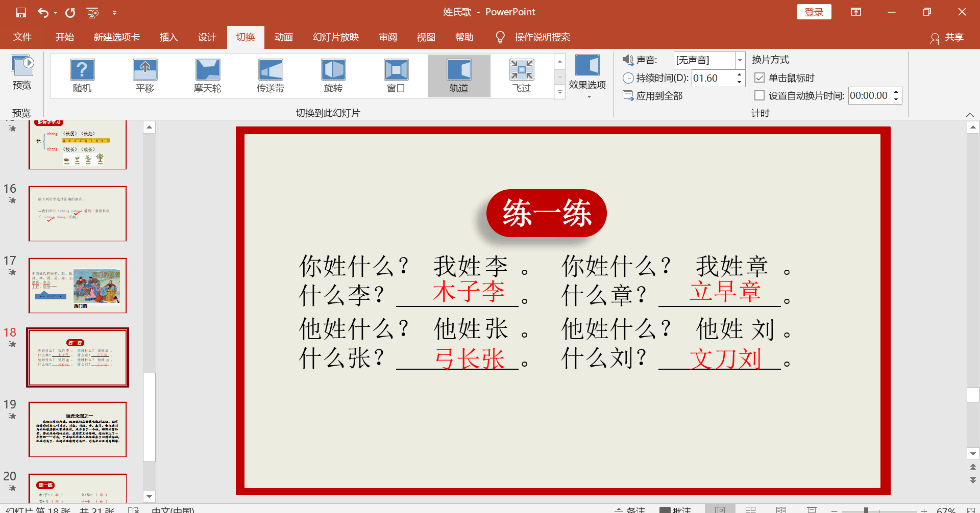Click the Redo icon in title bar
980x513 pixels.
pyautogui.click(x=70, y=12)
